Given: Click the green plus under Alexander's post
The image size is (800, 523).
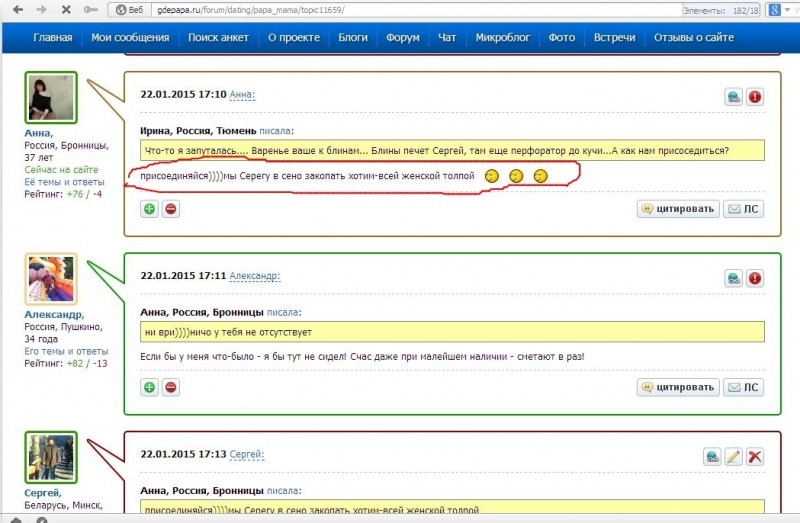Looking at the screenshot, I should (x=149, y=387).
